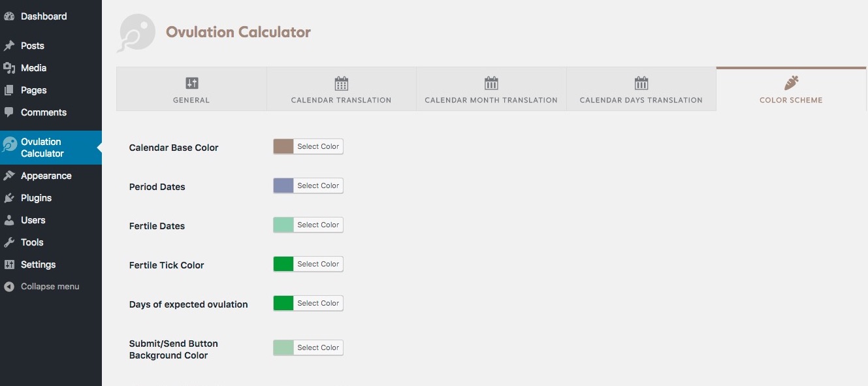Click the Period Dates label
Screen dimensions: 868x386
[157, 187]
